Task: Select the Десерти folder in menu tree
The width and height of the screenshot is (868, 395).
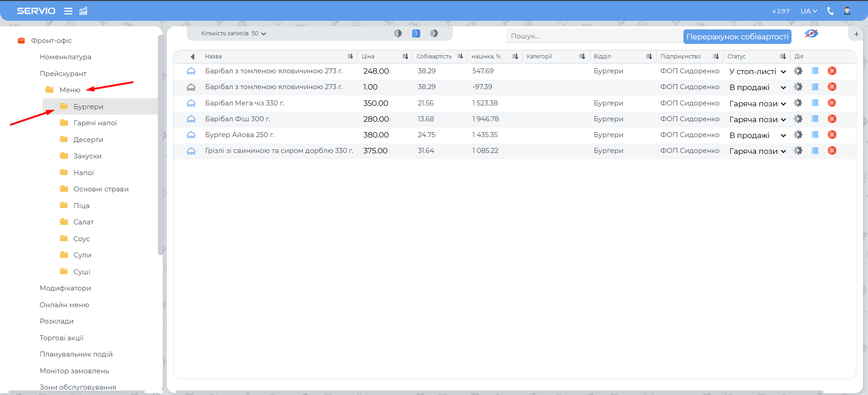Action: point(88,140)
